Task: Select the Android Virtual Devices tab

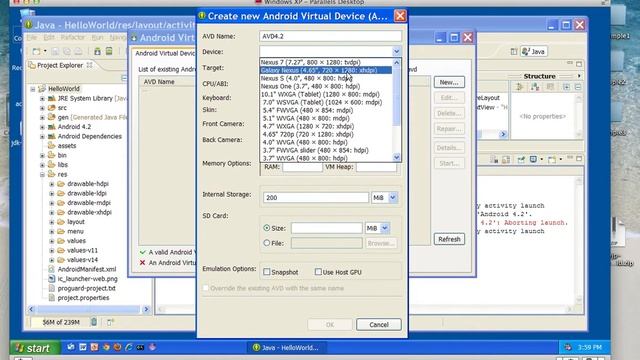Action: [164, 53]
